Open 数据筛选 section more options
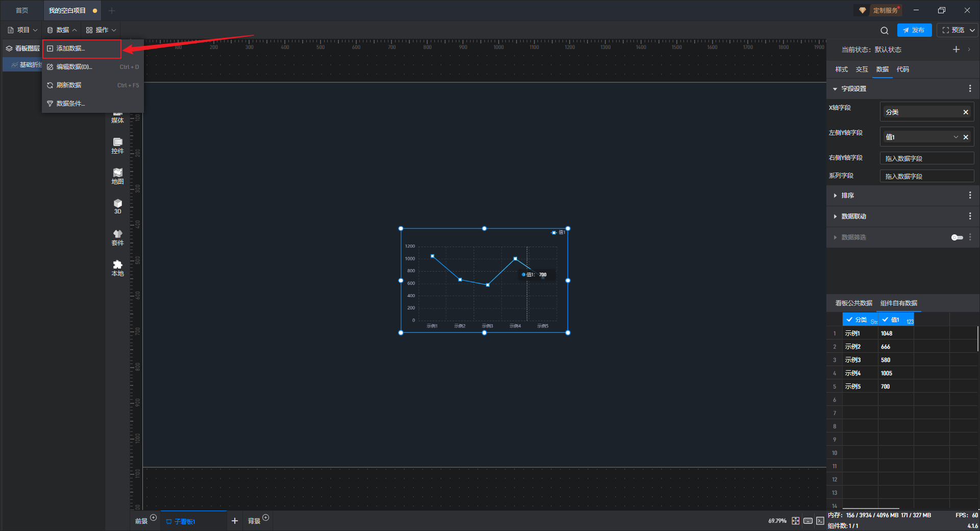 coord(970,237)
